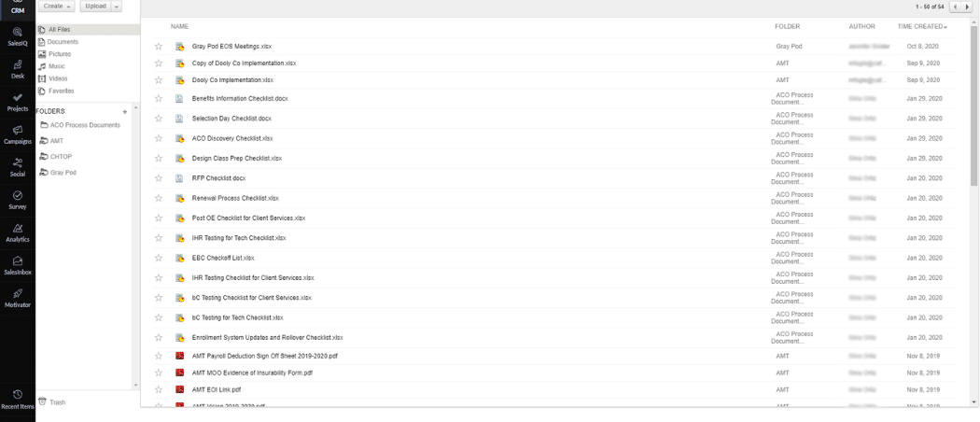The height and width of the screenshot is (422, 980).
Task: Open the Upload dropdown arrow
Action: coord(117,6)
